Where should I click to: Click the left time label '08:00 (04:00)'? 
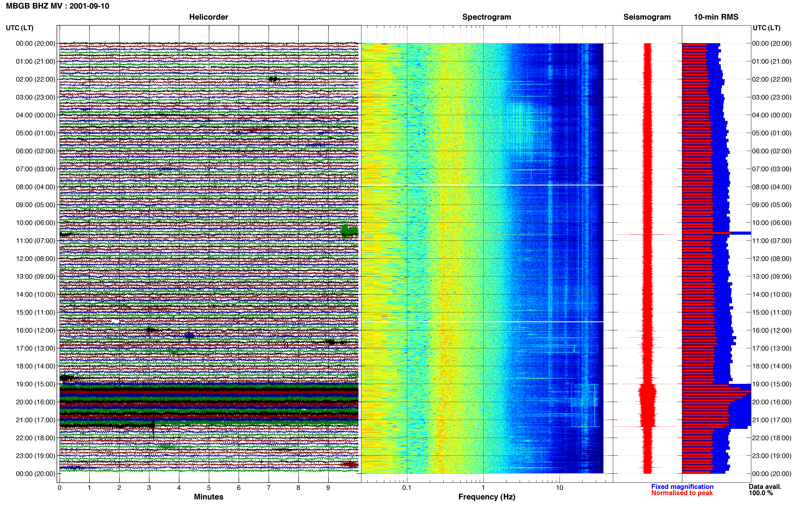coord(36,187)
